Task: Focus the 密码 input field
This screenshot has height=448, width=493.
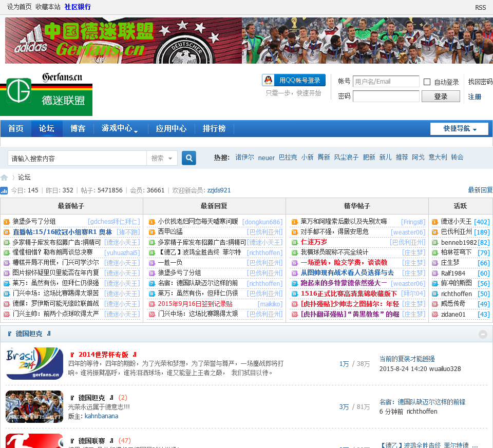Action: (x=386, y=96)
